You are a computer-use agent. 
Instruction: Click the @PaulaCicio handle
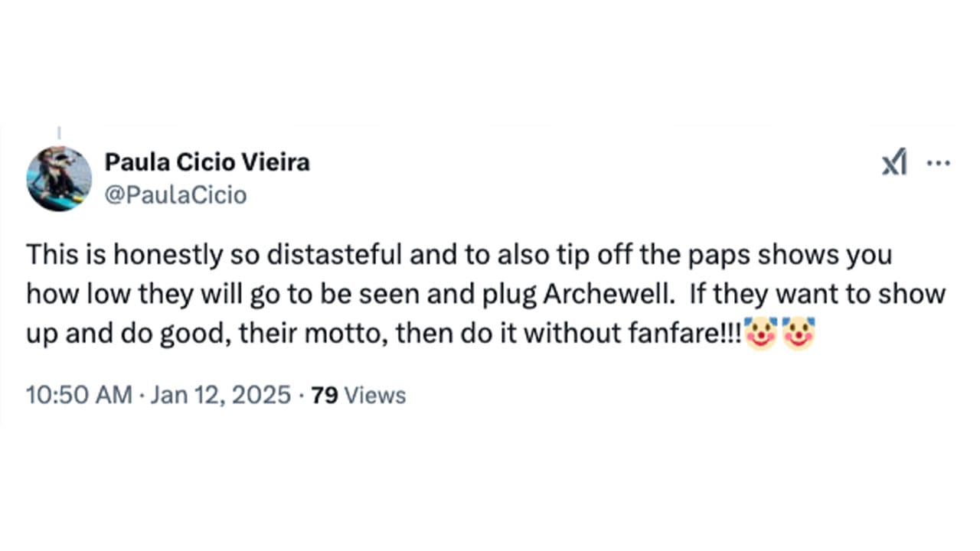176,195
